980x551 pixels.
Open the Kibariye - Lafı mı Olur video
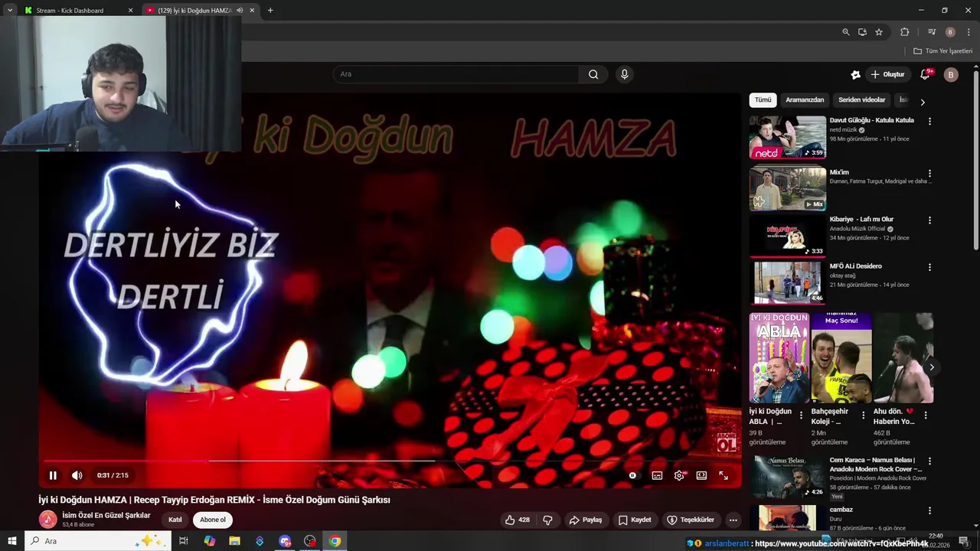click(788, 236)
